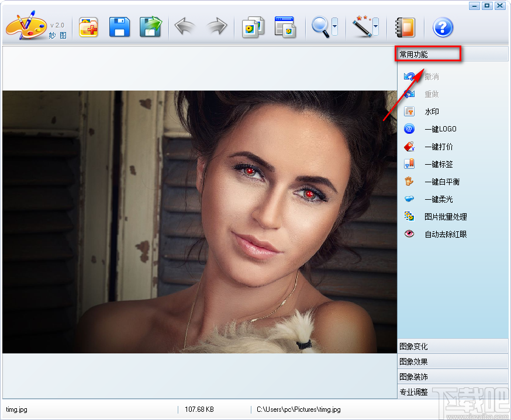Run 自动去除红眼 text entry

click(x=446, y=234)
